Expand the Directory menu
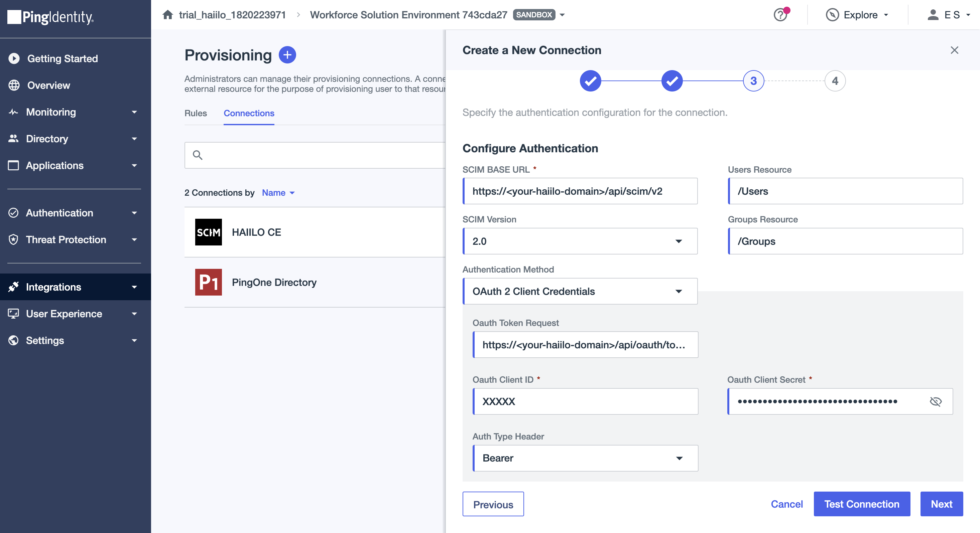Screen dimensions: 980x533 click(x=134, y=139)
